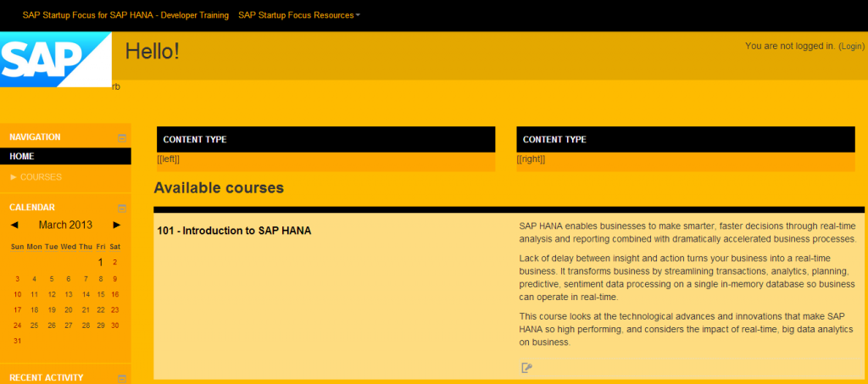Screen dimensions: 868x384
Task: Open SAP Startup Focus Resources dropdown
Action: click(299, 15)
